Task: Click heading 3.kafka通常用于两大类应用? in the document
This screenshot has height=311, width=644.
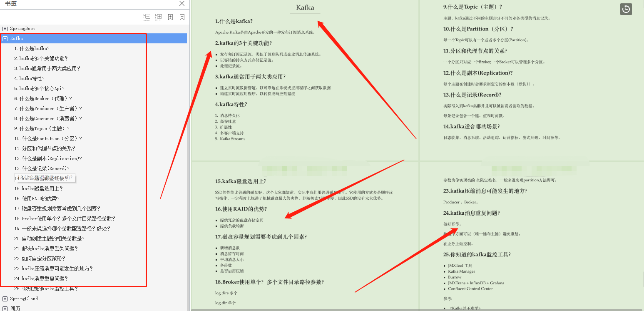Action: 250,77
